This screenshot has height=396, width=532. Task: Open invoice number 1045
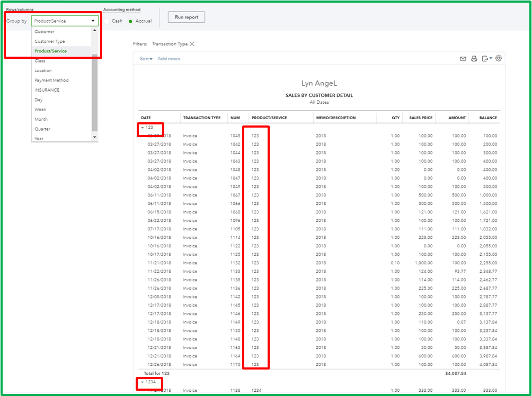point(235,136)
